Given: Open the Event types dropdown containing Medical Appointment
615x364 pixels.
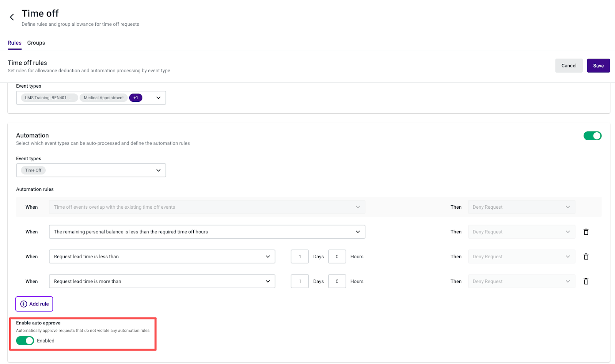Looking at the screenshot, I should pyautogui.click(x=91, y=98).
